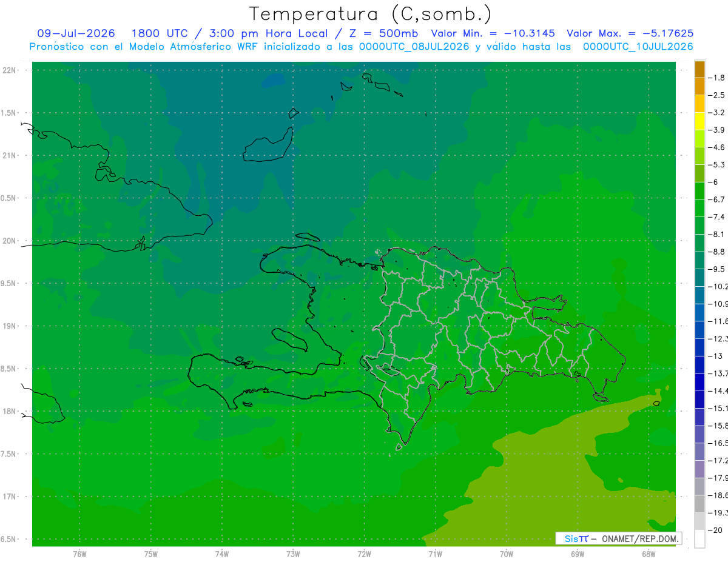Click the "-17.2" colorbar value

718,461
